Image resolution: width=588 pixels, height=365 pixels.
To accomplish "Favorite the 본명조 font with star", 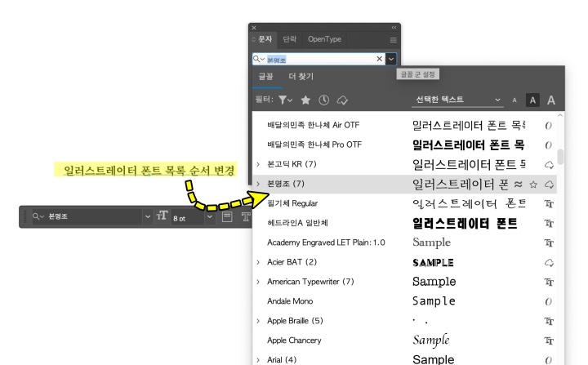I will click(x=533, y=185).
